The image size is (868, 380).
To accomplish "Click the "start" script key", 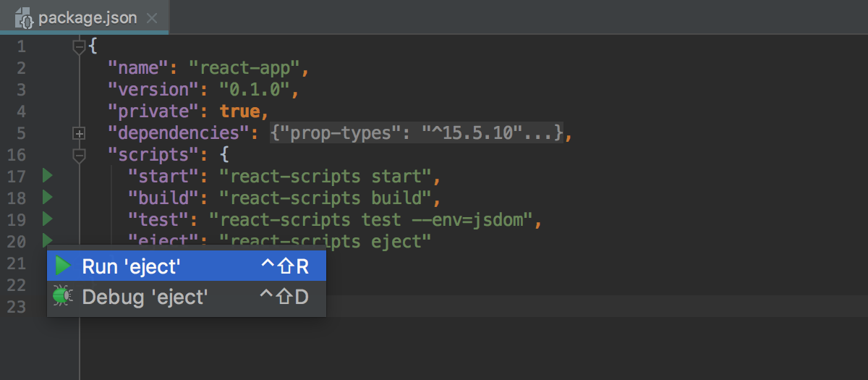I will (x=163, y=177).
